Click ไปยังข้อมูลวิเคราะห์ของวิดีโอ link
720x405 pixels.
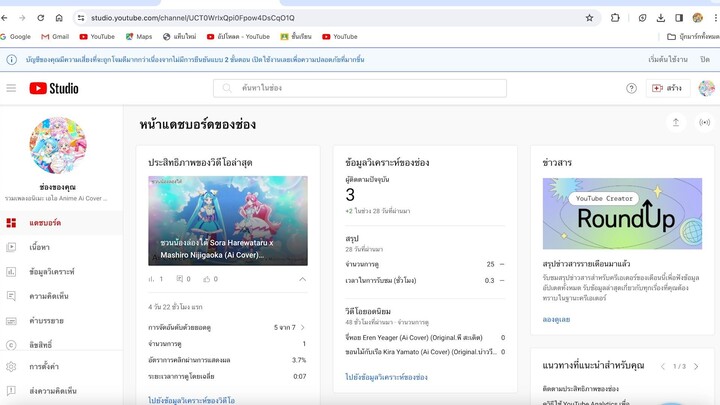[191, 400]
